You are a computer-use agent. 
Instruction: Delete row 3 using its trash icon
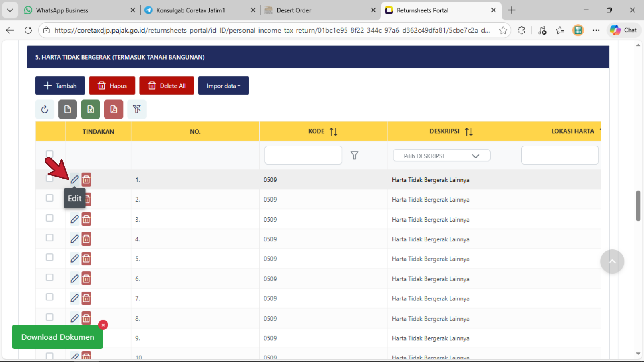click(x=86, y=219)
